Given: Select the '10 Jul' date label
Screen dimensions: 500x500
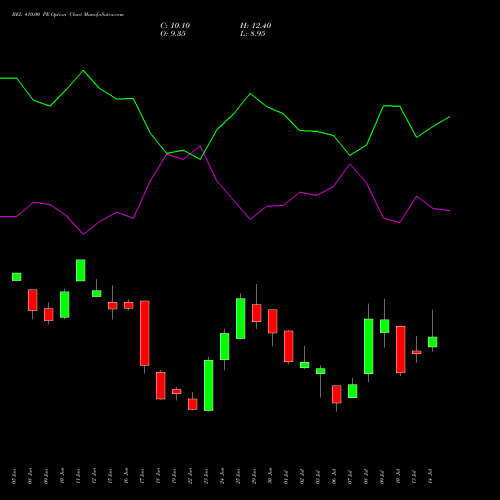Looking at the screenshot, I should (398, 476).
